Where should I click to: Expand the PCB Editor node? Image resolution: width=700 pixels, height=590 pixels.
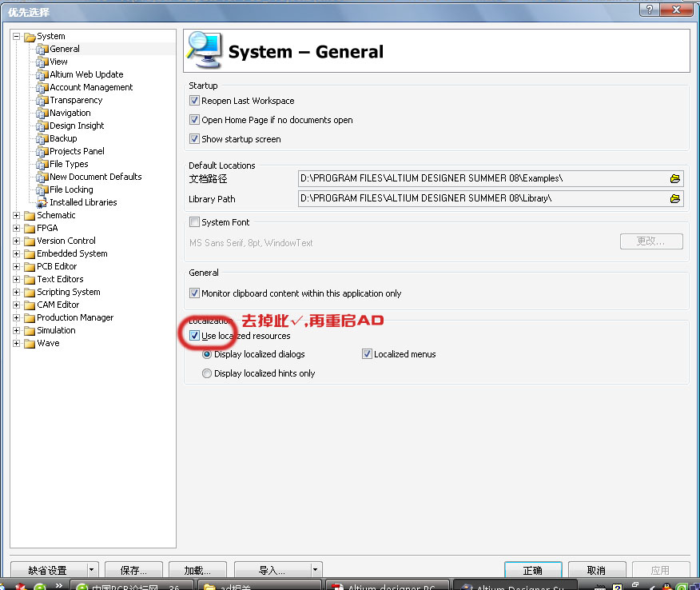[17, 267]
